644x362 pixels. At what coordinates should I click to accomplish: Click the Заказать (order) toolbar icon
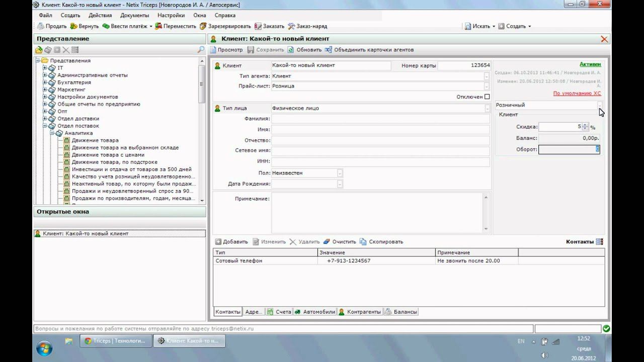tap(258, 26)
